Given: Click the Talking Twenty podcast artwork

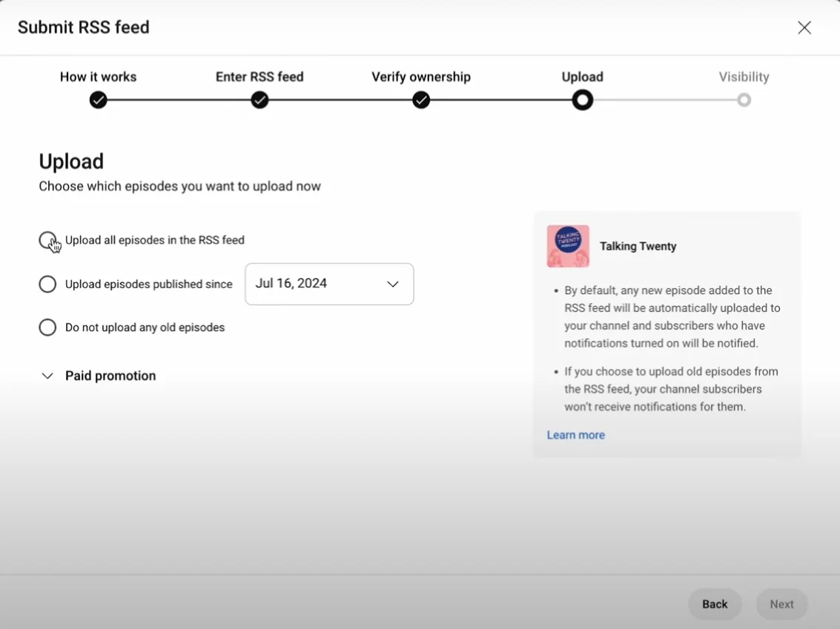Looking at the screenshot, I should pyautogui.click(x=567, y=246).
